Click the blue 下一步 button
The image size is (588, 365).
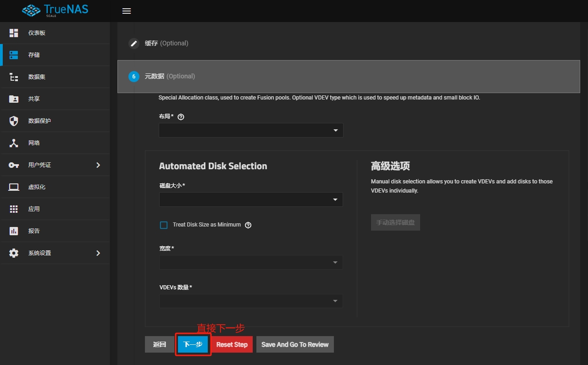click(193, 344)
